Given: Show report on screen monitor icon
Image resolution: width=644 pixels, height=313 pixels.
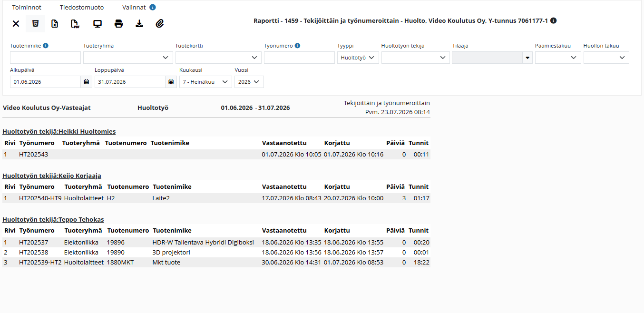Looking at the screenshot, I should click(98, 23).
